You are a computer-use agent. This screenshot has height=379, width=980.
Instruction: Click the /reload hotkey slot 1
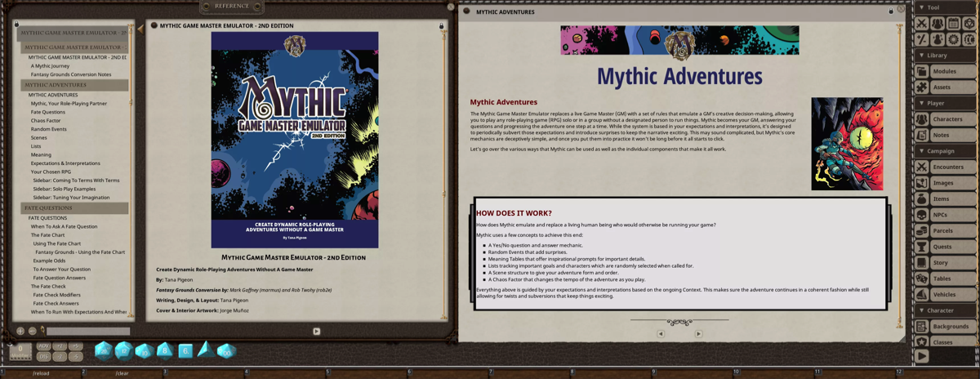(41, 373)
